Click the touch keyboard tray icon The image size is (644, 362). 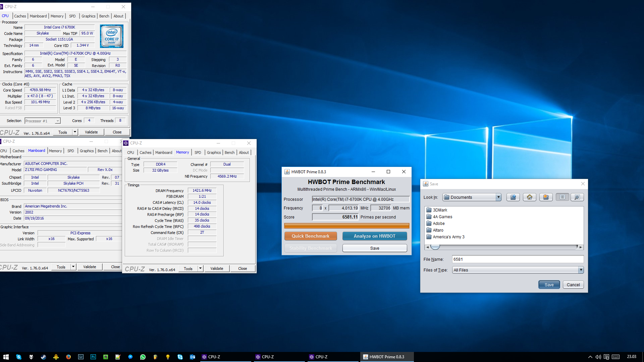(x=616, y=357)
